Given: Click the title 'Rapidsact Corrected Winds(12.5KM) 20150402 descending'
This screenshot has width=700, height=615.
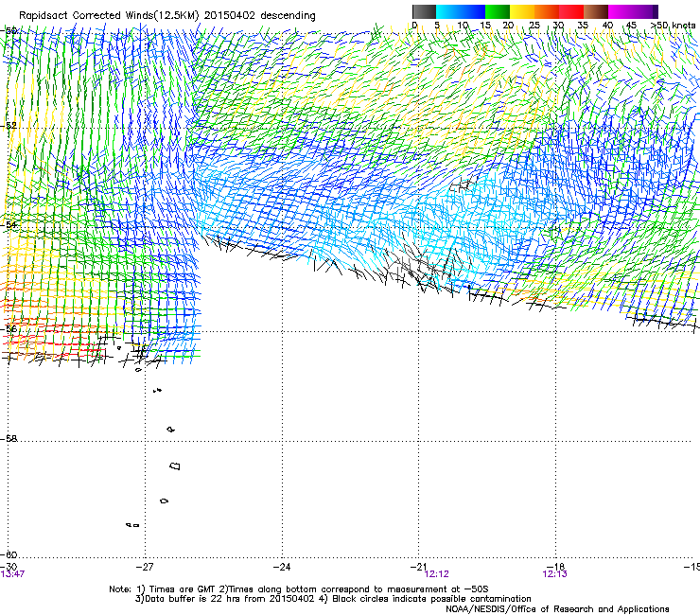Looking at the screenshot, I should click(x=167, y=16).
